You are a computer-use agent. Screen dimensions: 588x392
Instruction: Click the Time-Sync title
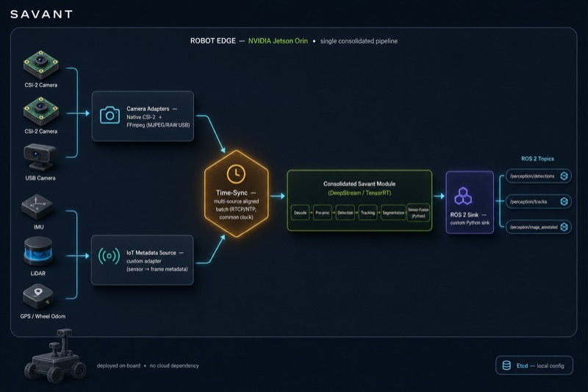(232, 193)
